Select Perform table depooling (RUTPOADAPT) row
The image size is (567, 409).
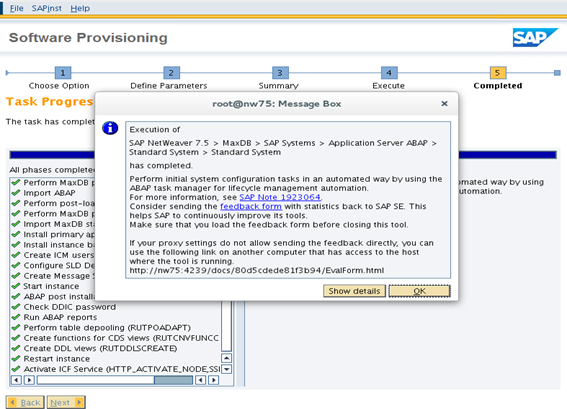tap(115, 328)
